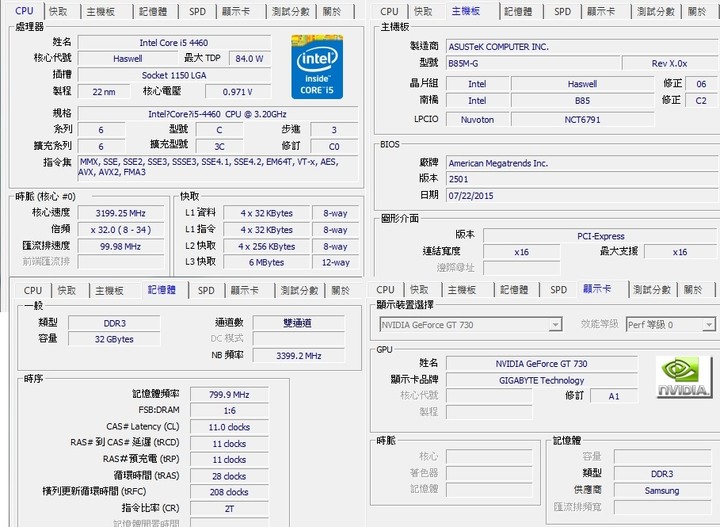Viewport: 720px width, 527px height.
Task: Click the DRAM frequency value 799.9 MHz
Action: 229,395
